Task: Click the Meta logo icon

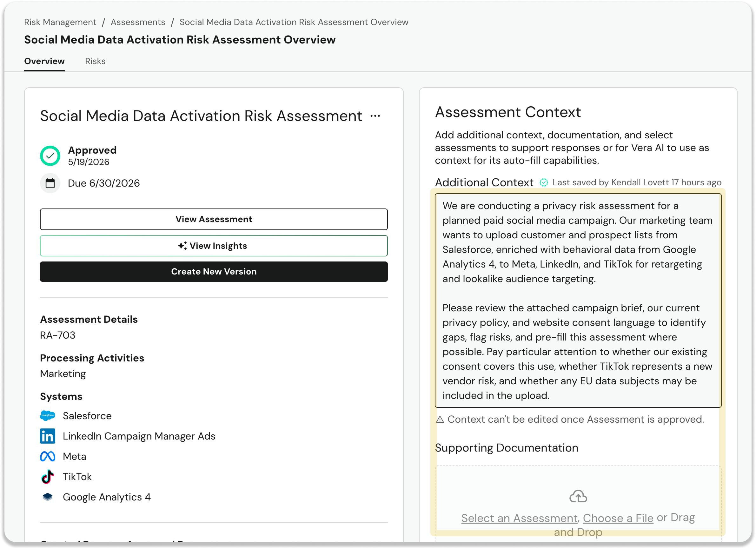Action: (x=48, y=456)
